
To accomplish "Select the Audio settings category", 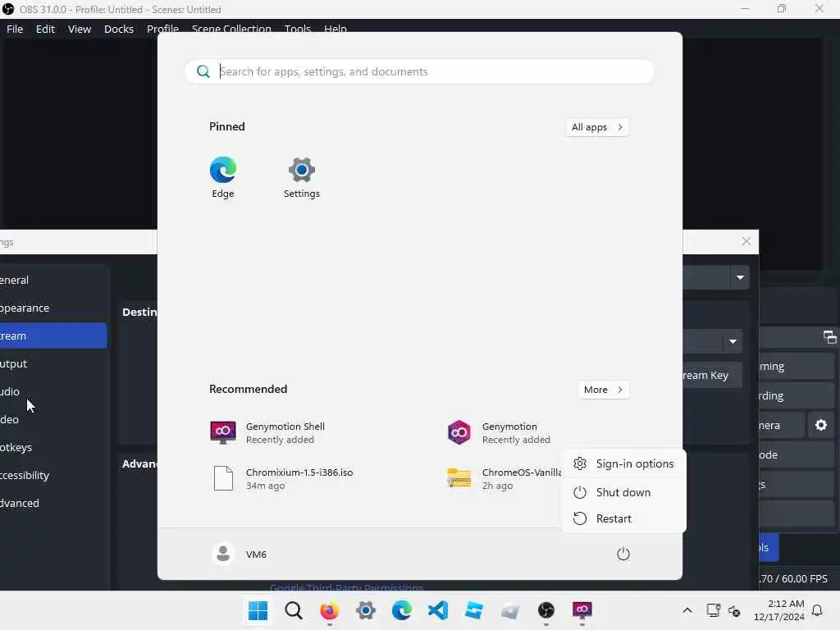I will tap(53, 391).
